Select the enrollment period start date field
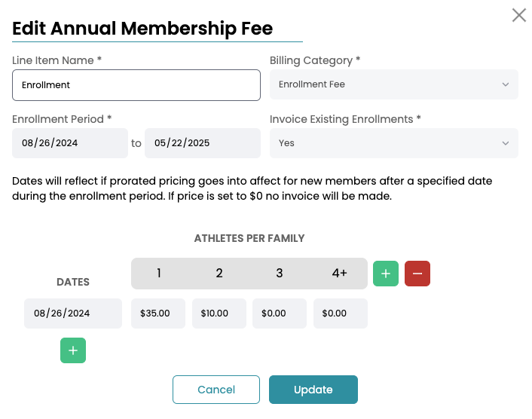This screenshot has height=419, width=532. pyautogui.click(x=70, y=143)
